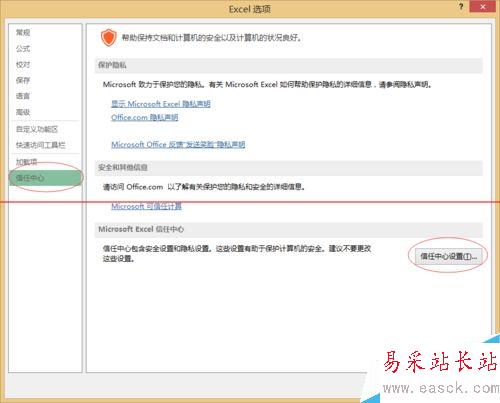Close the Excel 选项 dialog

483,7
